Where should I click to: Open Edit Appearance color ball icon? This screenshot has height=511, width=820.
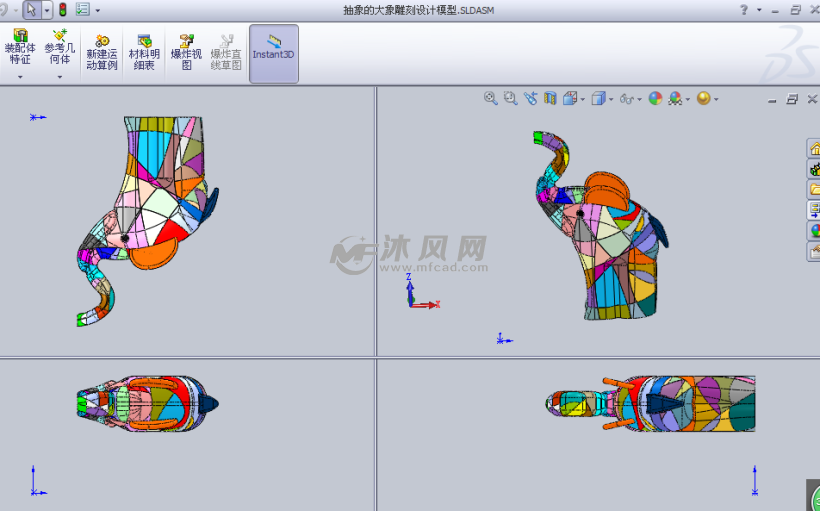coord(655,98)
